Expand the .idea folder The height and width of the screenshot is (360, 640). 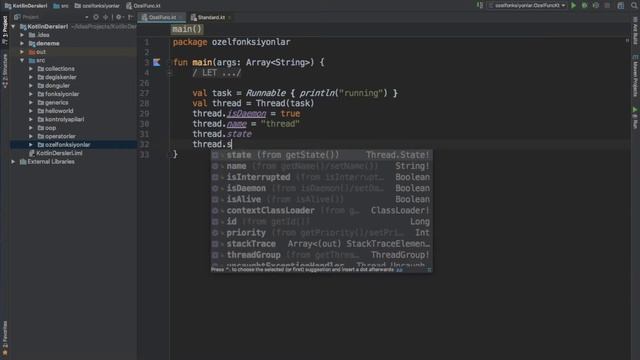point(22,35)
